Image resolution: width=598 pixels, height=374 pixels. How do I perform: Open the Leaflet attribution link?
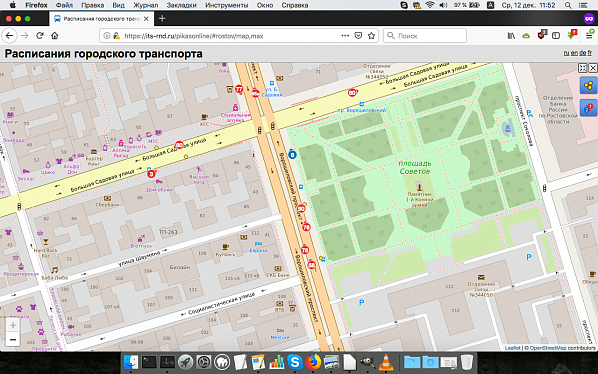512,348
